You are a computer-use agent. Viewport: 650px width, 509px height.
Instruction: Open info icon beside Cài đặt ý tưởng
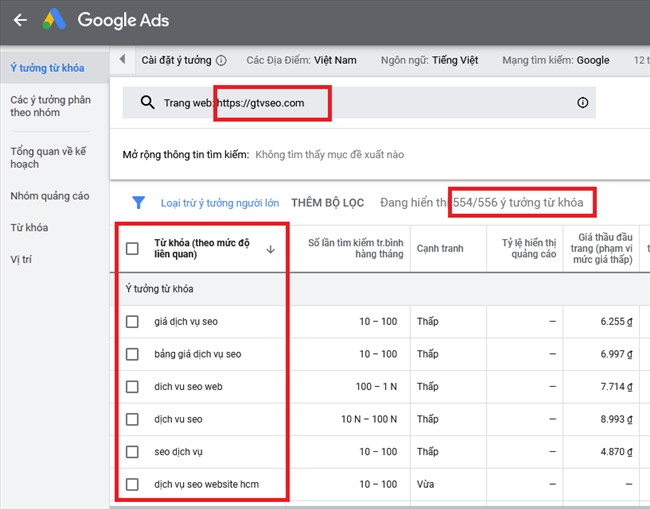(x=221, y=61)
